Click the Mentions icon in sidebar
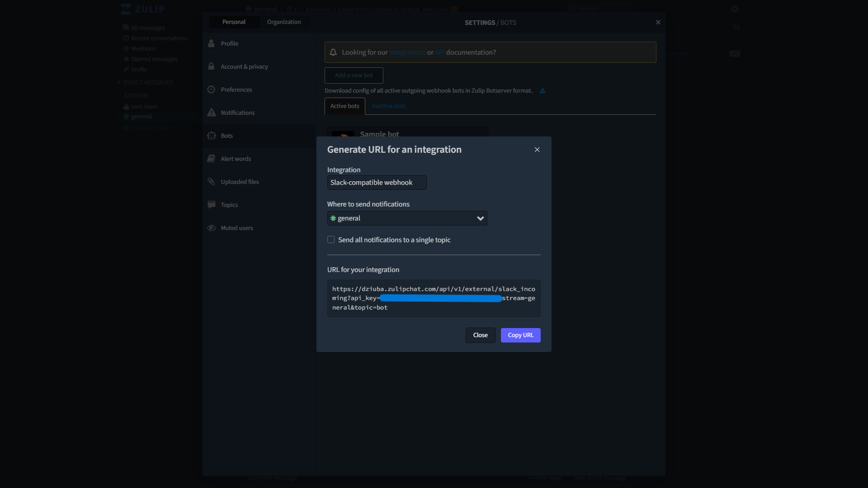The height and width of the screenshot is (488, 868). click(x=127, y=48)
